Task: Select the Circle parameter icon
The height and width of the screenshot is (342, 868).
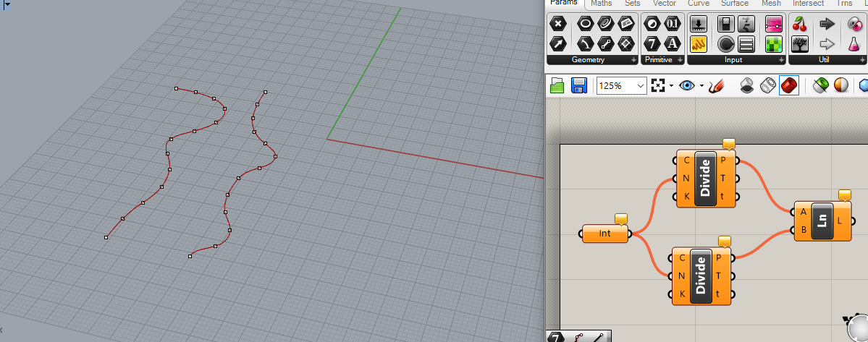Action: coord(586,24)
